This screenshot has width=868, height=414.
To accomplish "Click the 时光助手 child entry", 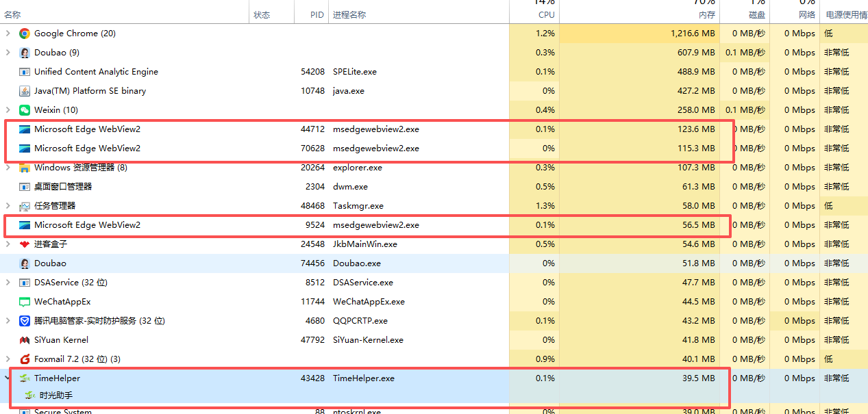I will [x=56, y=396].
